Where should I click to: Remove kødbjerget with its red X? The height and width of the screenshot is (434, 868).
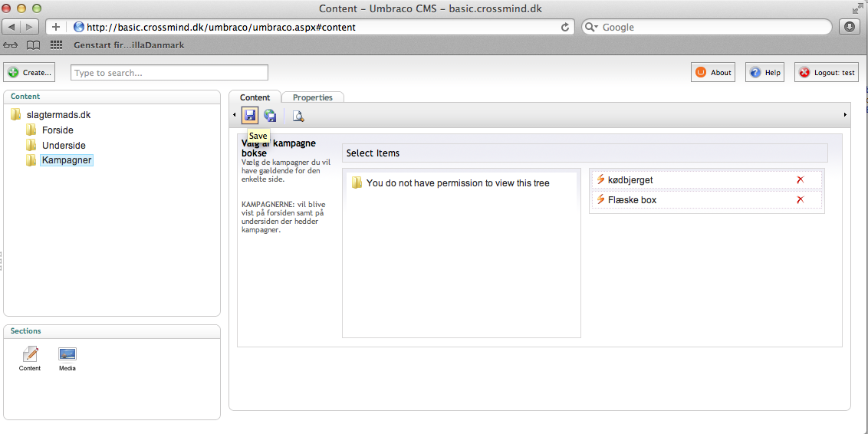[800, 180]
